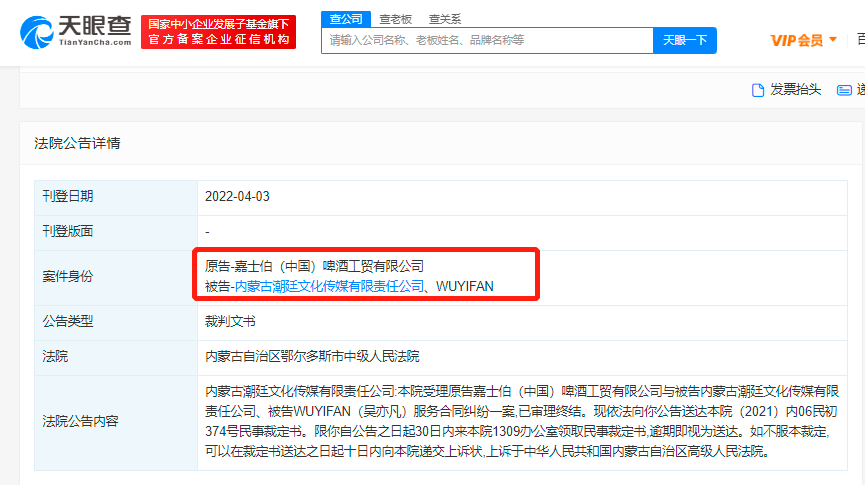The image size is (865, 485).
Task: Open 内蒙古潮廷文化传媒有限责任公司 company link
Action: (x=329, y=286)
